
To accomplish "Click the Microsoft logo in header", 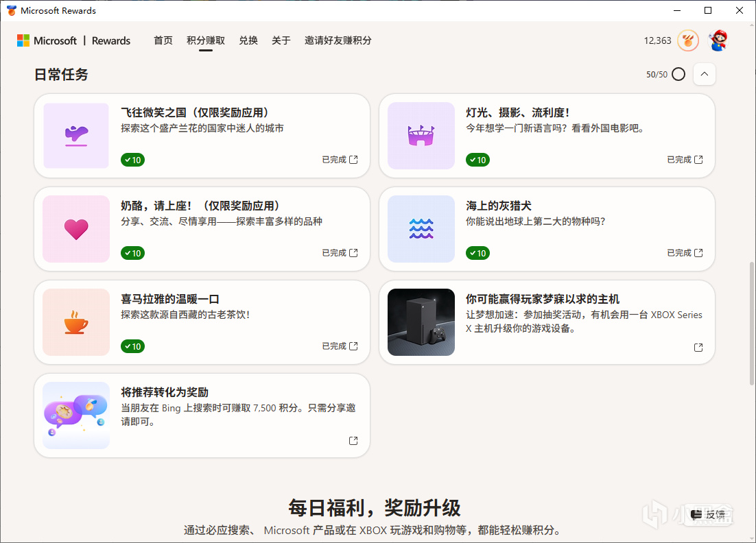I will pos(23,40).
